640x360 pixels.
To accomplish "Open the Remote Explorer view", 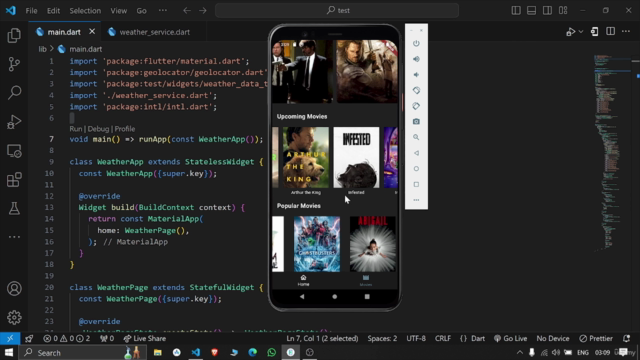I will (14, 151).
